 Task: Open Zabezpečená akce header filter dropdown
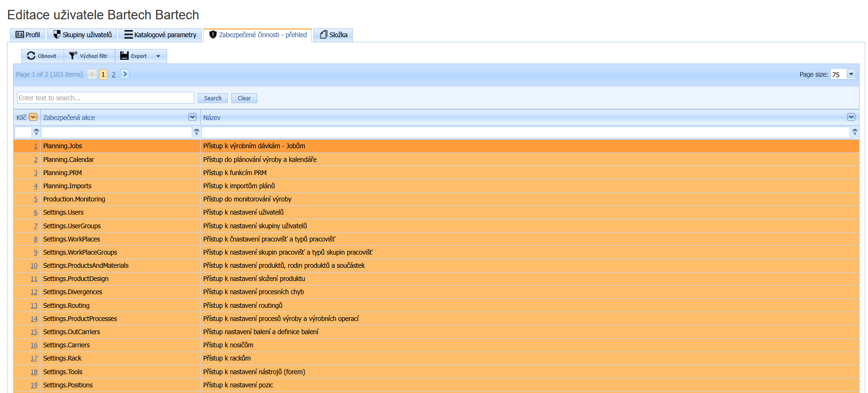pyautogui.click(x=192, y=117)
